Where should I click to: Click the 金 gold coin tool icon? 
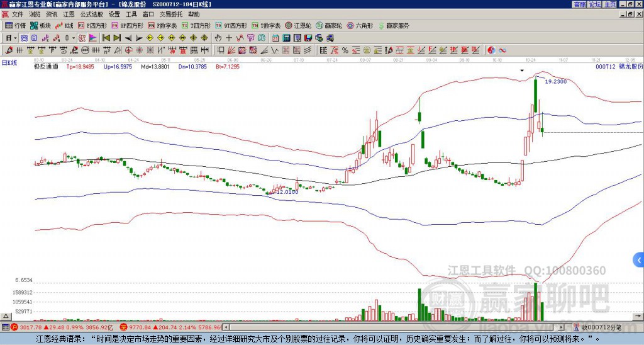click(x=367, y=50)
